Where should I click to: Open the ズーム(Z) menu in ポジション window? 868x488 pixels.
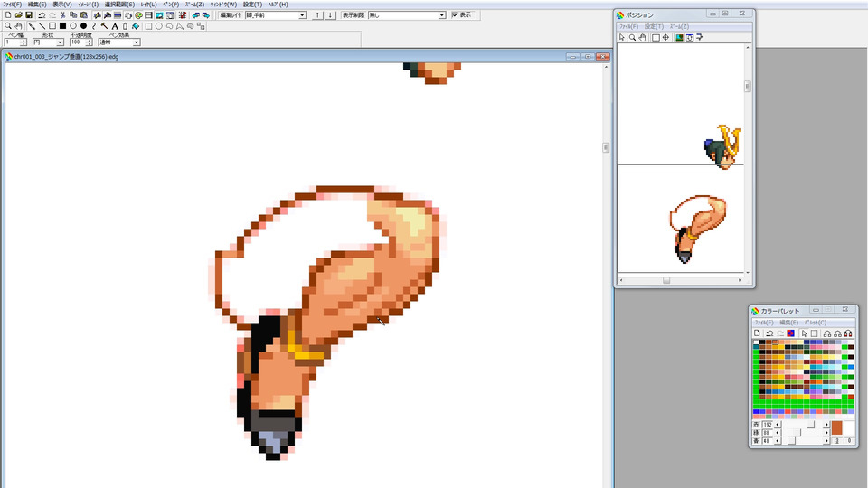[x=679, y=26]
